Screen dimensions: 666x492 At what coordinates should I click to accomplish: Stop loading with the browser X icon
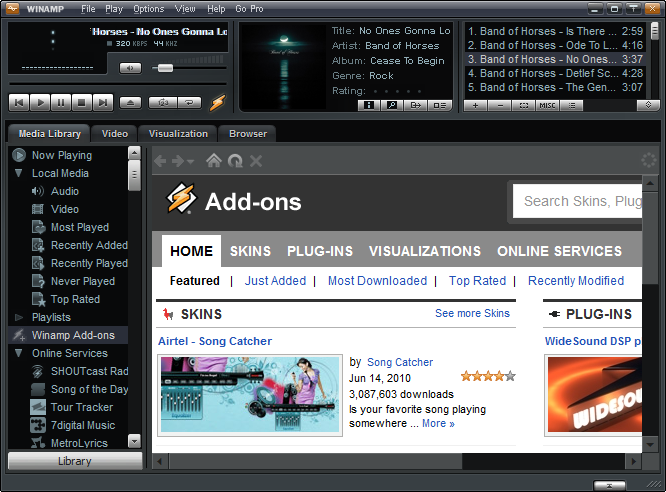[256, 161]
